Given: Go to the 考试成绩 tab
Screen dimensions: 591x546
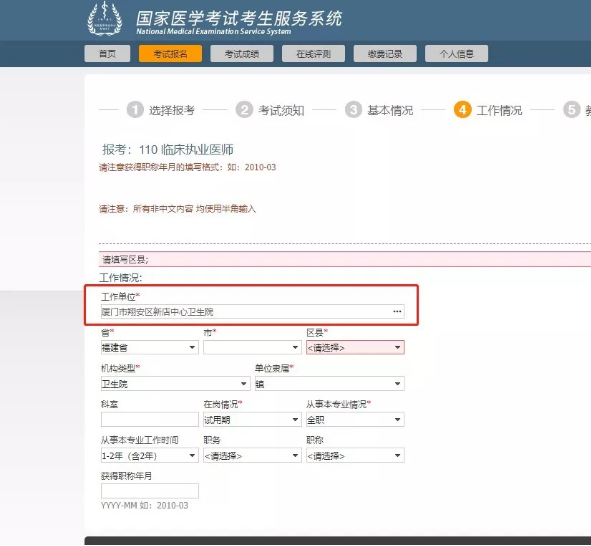Looking at the screenshot, I should [x=242, y=54].
